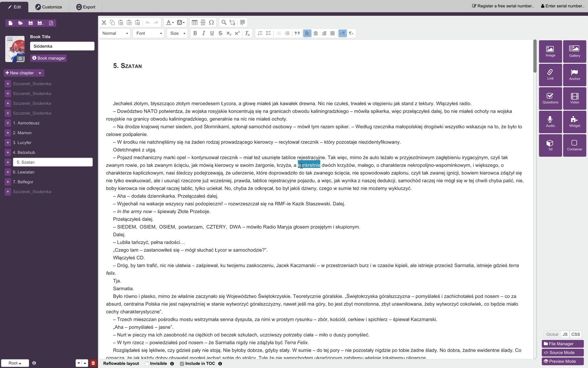Move the chapter down with arrow button
Screen dimensions: 588x368
point(79,363)
